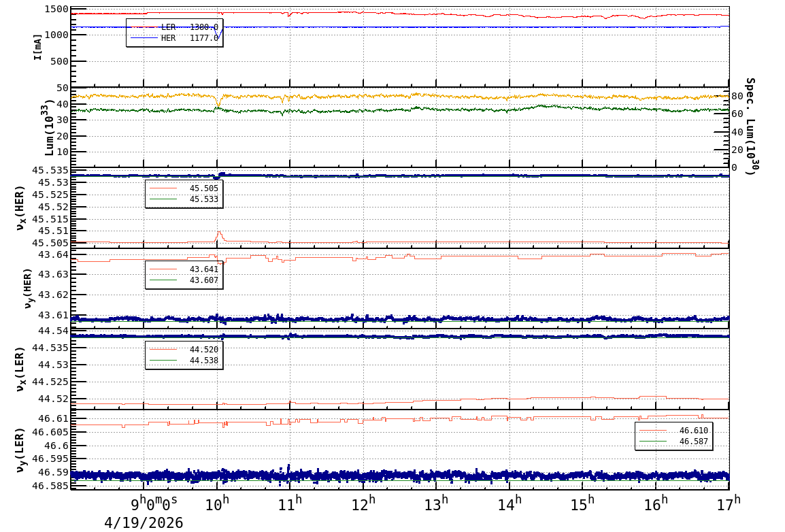Click the 9h0m0s time tick label

click(154, 503)
